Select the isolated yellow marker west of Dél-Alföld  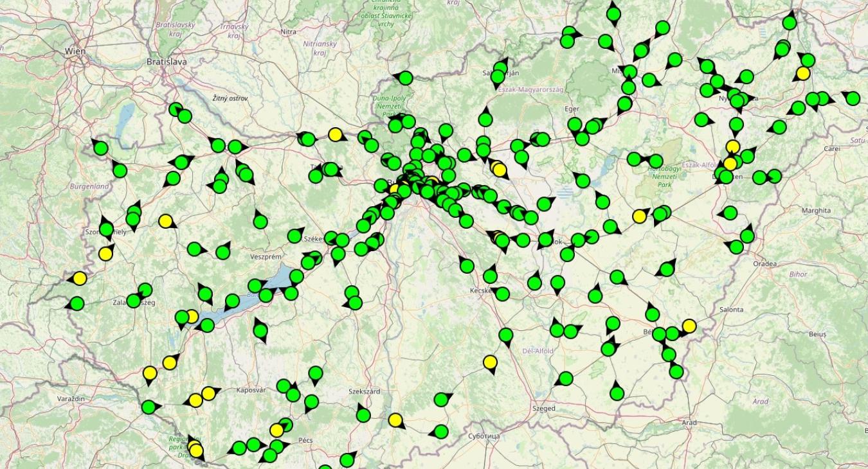(x=491, y=363)
